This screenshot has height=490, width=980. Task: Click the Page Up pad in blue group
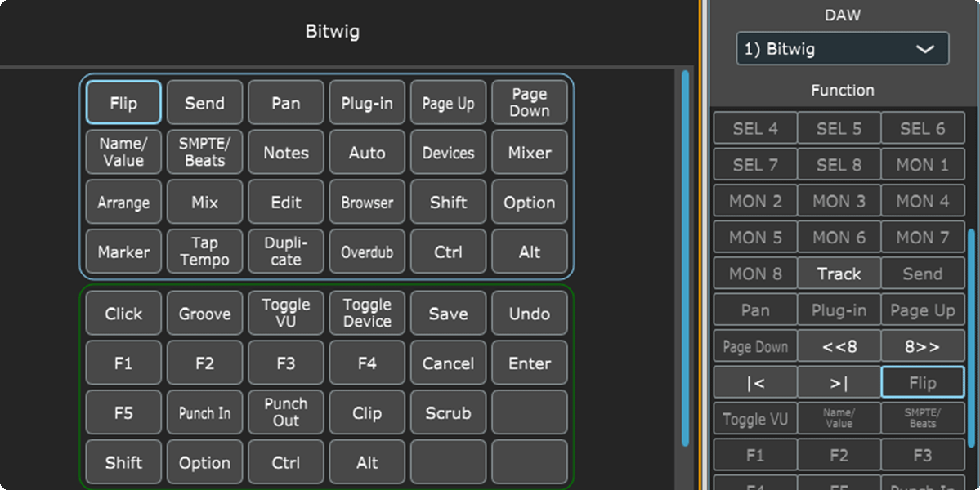click(448, 103)
